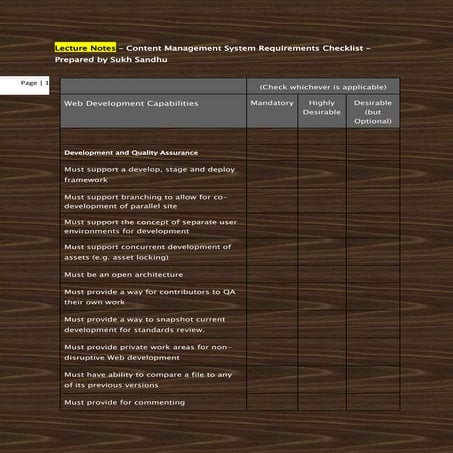This screenshot has height=453, width=453.
Task: Click 'Must provide a way to snapshot current development'
Action: (x=145, y=324)
